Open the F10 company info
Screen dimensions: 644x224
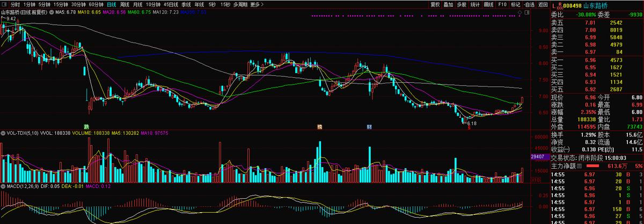(502, 4)
